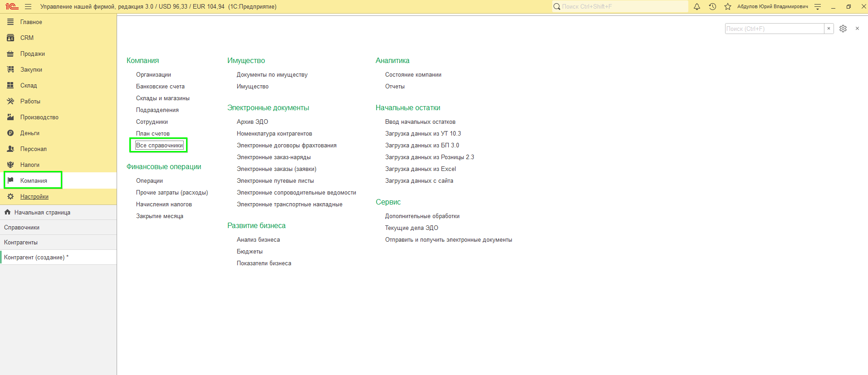
Task: Click the magnifier icon in global search
Action: pos(557,6)
